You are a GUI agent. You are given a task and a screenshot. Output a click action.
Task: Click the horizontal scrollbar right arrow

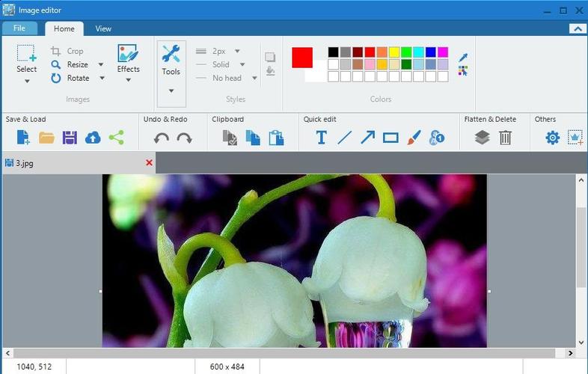(570, 353)
